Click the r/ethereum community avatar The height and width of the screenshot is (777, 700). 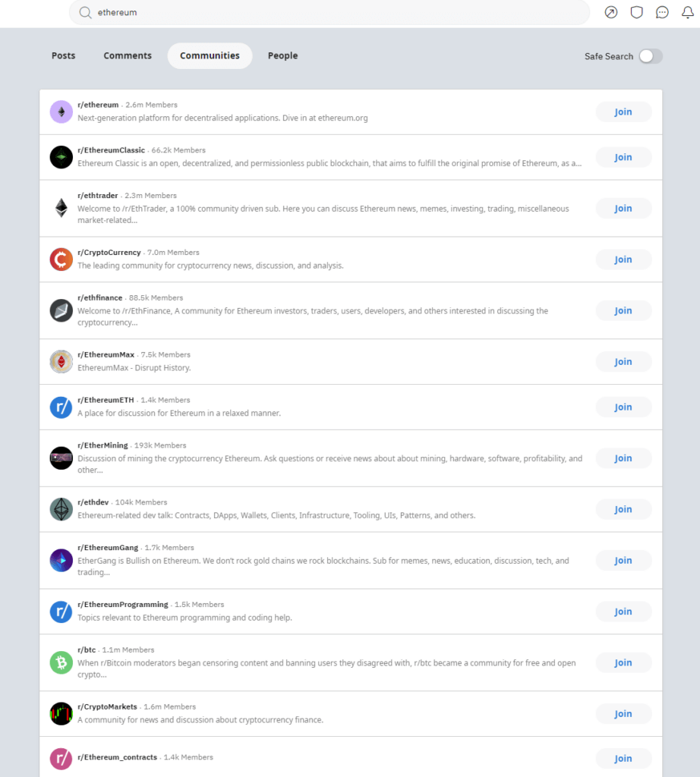tap(61, 112)
